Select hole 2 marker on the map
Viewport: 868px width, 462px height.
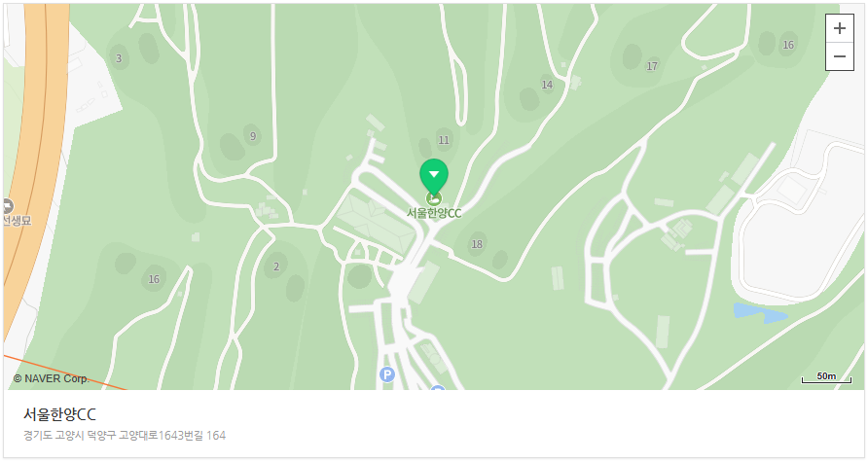pyautogui.click(x=276, y=267)
